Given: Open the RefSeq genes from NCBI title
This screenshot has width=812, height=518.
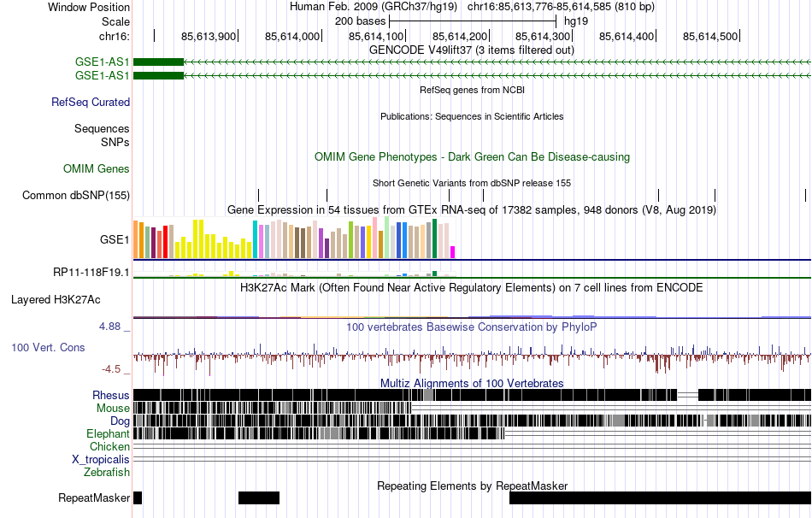Looking at the screenshot, I should click(x=472, y=90).
